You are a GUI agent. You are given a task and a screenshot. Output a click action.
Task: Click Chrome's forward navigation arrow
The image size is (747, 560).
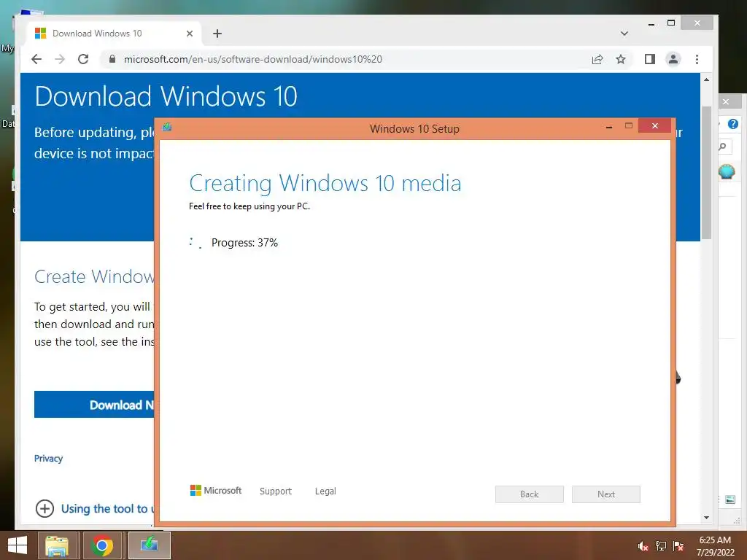tap(60, 59)
